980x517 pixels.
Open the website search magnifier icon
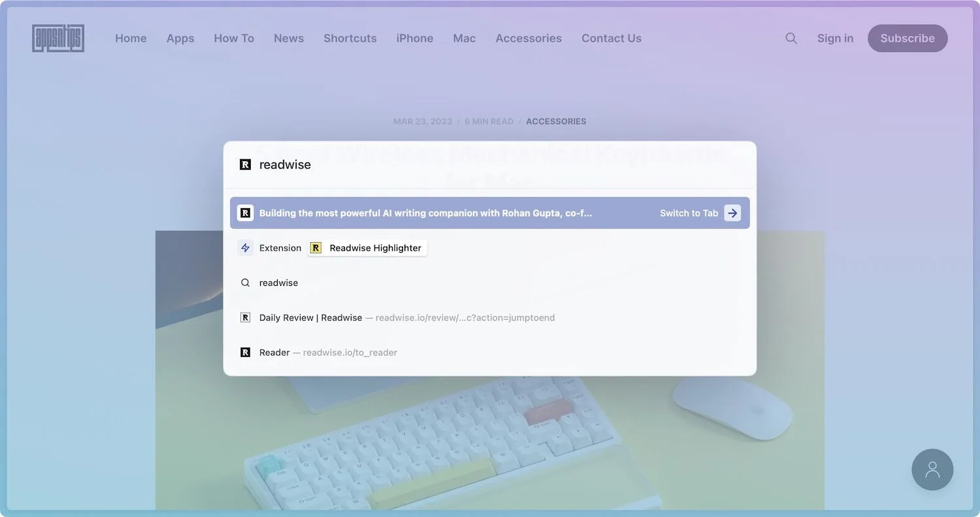pyautogui.click(x=791, y=39)
